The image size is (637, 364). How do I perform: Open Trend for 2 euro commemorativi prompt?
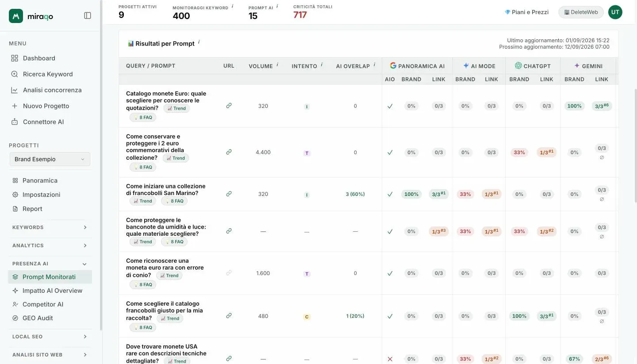click(176, 158)
